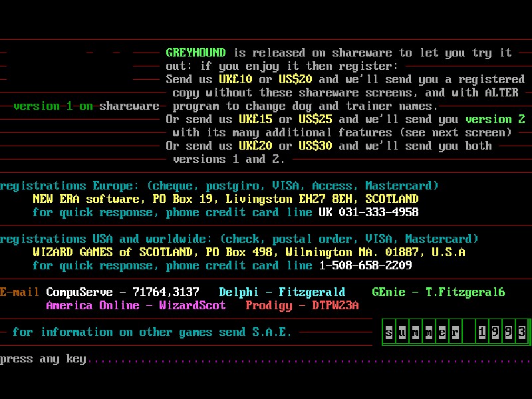Click the NEW ERA software address line
The image size is (532, 399).
[x=225, y=199]
